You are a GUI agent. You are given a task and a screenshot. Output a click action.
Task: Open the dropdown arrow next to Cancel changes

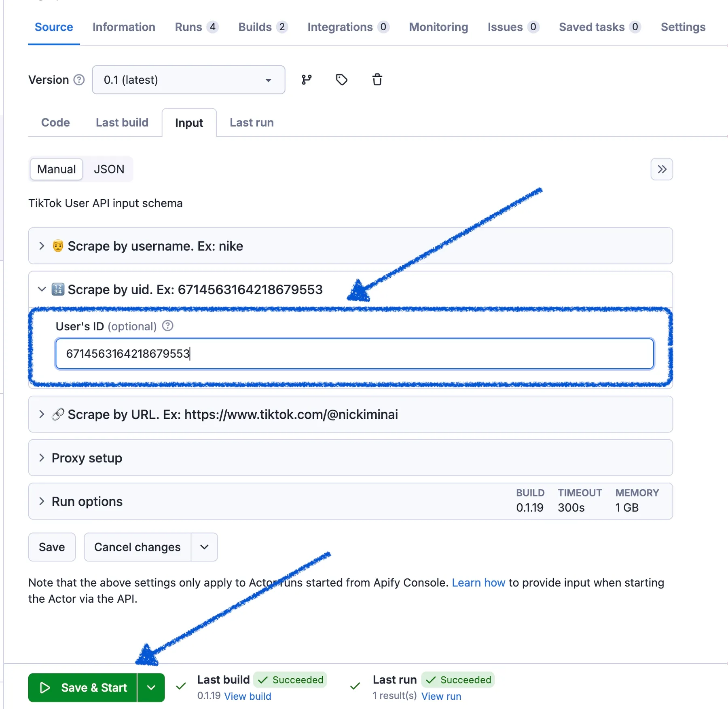(204, 547)
